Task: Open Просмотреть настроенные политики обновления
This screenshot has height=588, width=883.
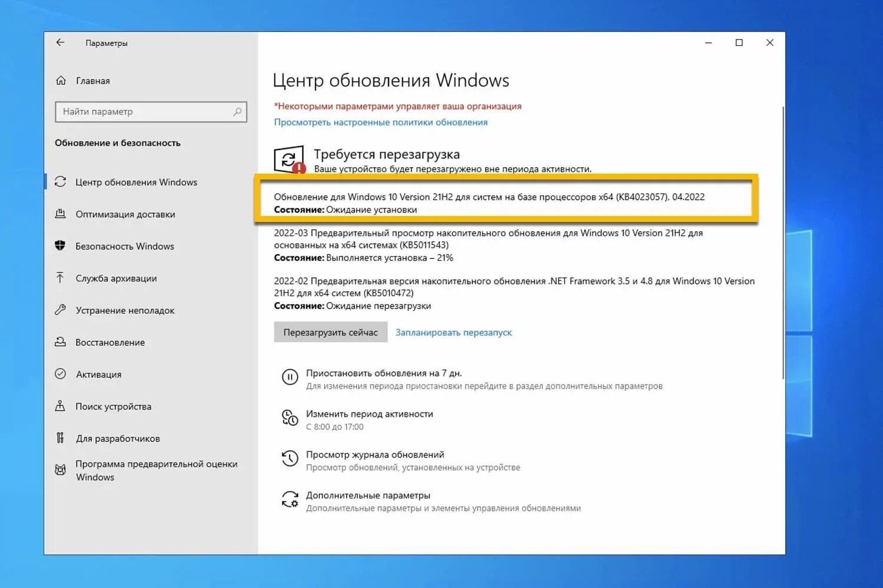Action: click(380, 122)
